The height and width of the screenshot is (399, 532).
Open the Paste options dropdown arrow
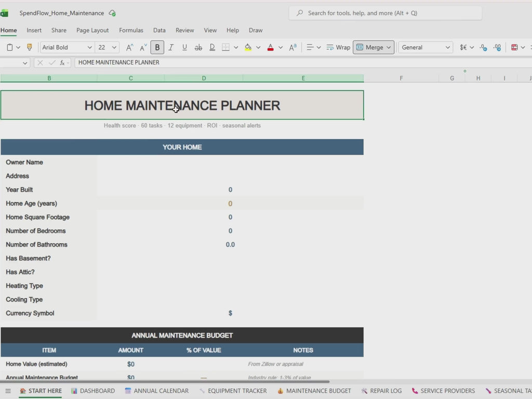coord(18,47)
